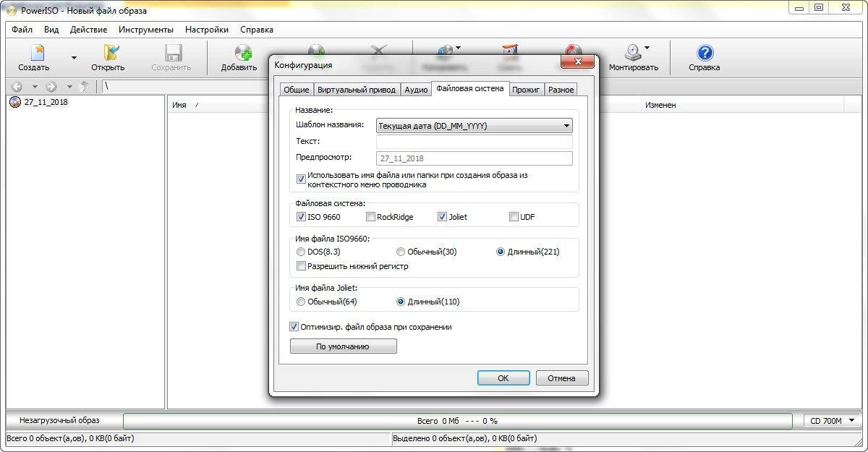The width and height of the screenshot is (868, 452).
Task: Click the Открыть (Open) toolbar icon
Action: [x=108, y=58]
